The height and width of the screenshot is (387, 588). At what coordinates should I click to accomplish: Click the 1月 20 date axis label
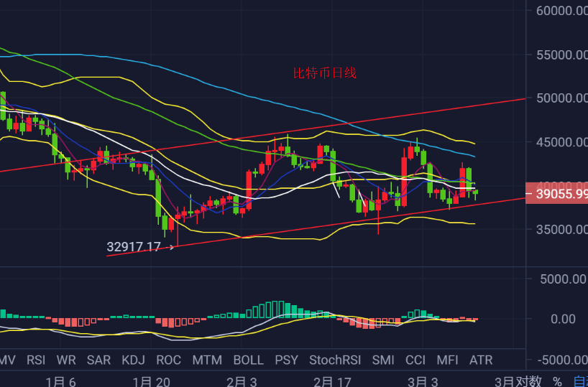(x=153, y=382)
